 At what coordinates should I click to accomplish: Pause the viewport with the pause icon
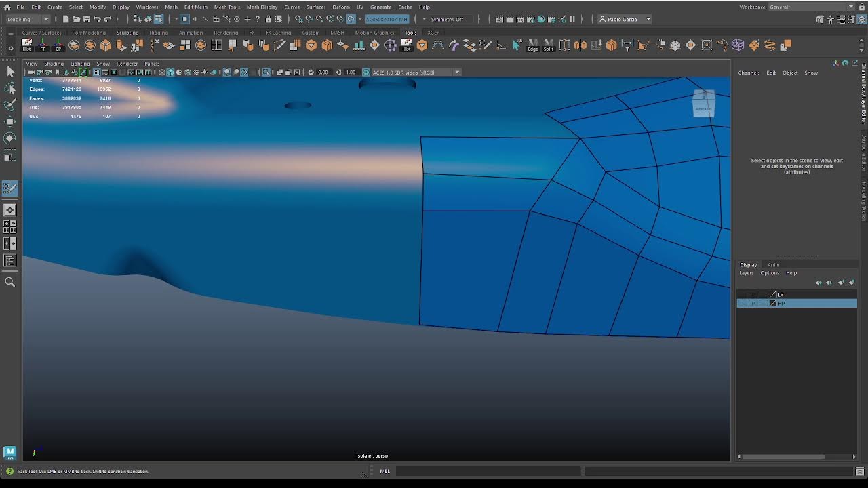pos(572,19)
